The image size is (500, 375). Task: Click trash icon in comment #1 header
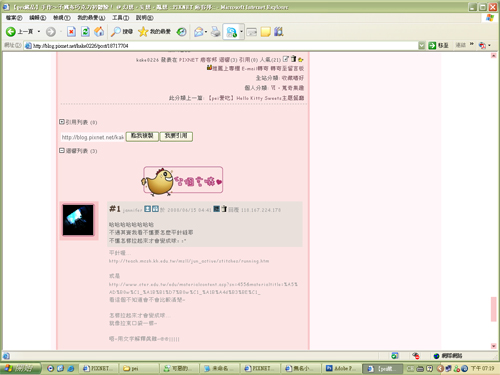pyautogui.click(x=224, y=209)
